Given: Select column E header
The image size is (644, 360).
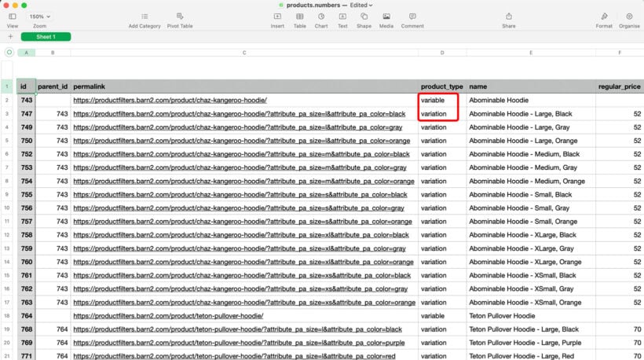Looking at the screenshot, I should [x=531, y=53].
